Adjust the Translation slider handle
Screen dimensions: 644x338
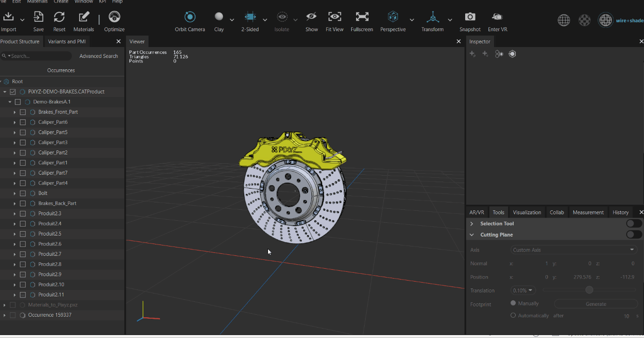[x=589, y=290]
